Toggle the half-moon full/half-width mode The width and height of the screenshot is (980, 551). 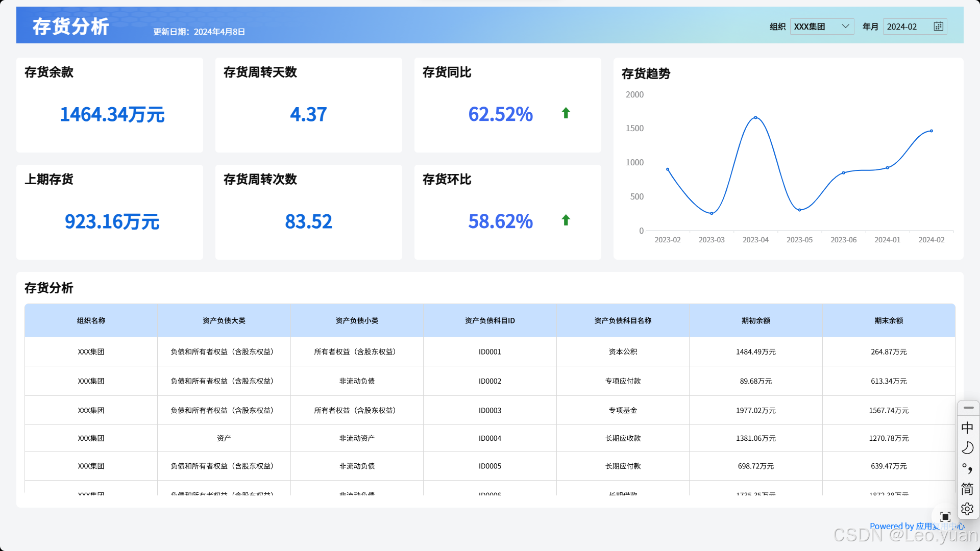pyautogui.click(x=967, y=448)
